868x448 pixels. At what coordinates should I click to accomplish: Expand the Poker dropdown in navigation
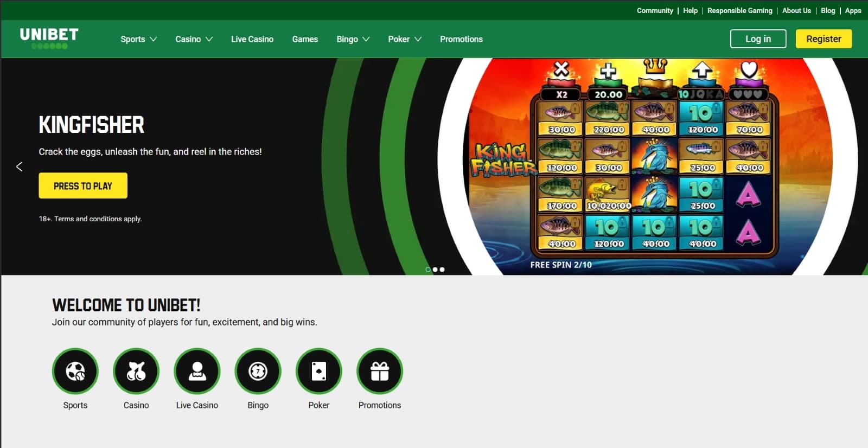click(404, 39)
